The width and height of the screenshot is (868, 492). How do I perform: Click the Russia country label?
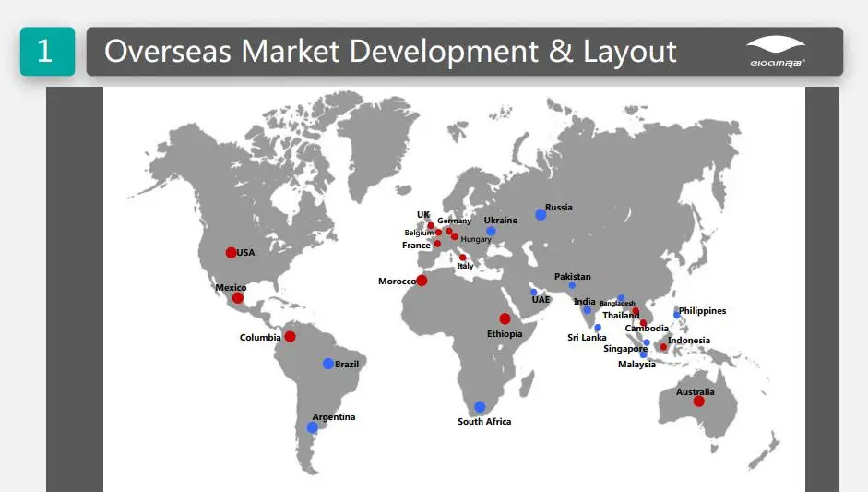(x=559, y=207)
